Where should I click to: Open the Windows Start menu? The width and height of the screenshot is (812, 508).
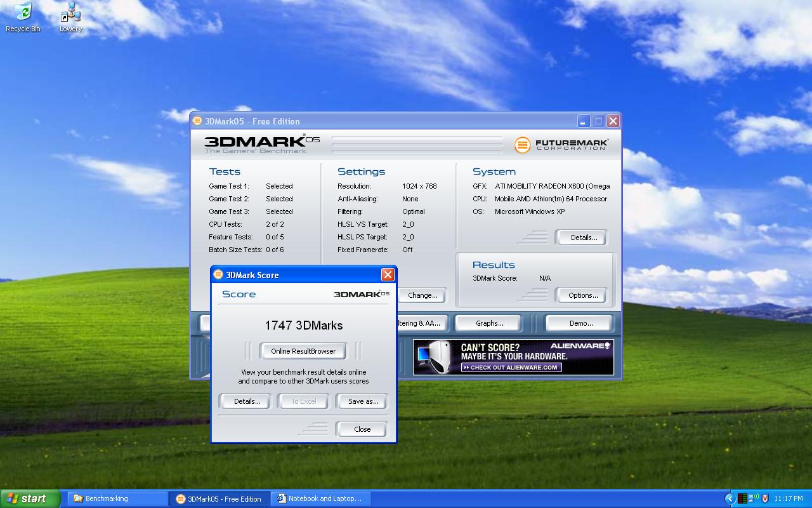[30, 498]
